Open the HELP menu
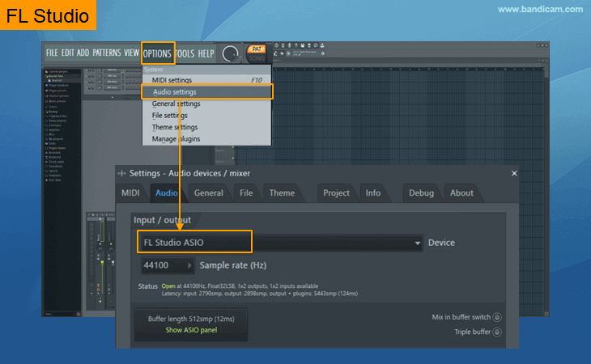The width and height of the screenshot is (591, 364). [x=206, y=54]
